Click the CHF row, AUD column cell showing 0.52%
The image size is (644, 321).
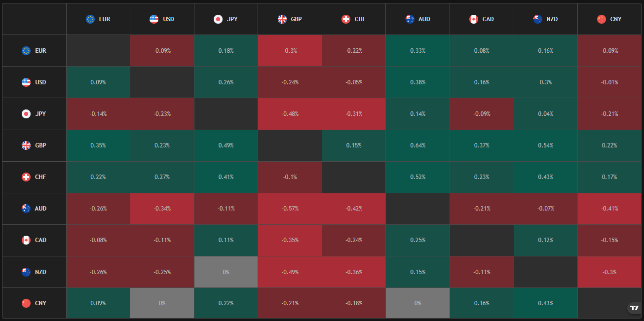(417, 177)
